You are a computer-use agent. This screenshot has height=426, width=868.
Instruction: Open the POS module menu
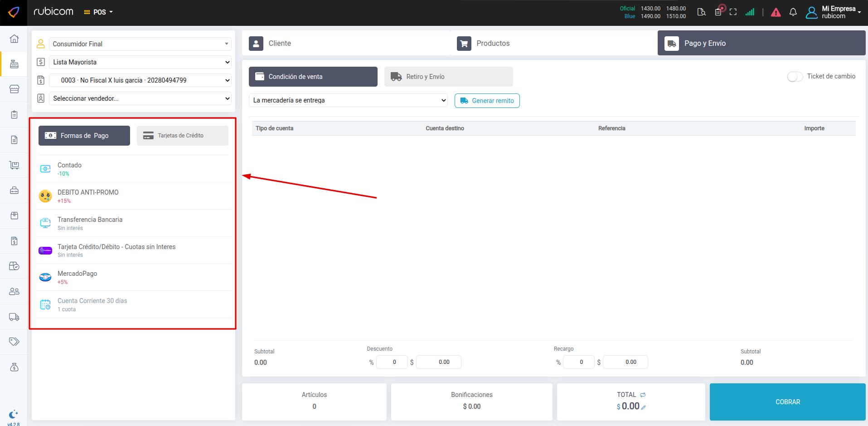click(99, 12)
